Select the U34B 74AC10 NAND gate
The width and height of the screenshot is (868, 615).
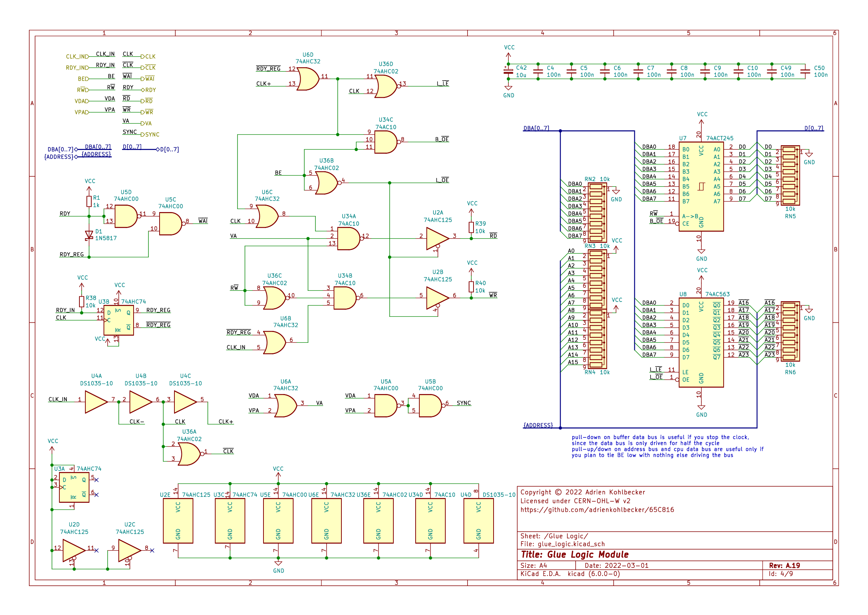click(x=346, y=298)
